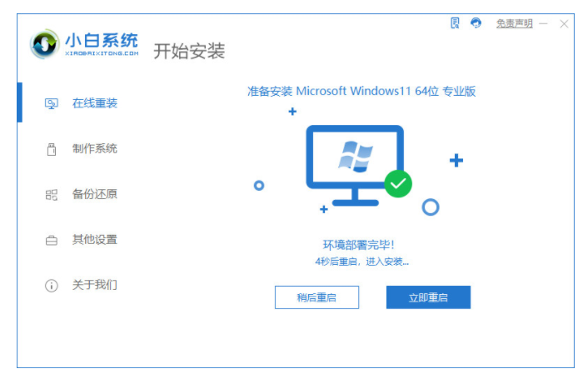Click the online reinstall monitor icon in sidebar

[52, 103]
